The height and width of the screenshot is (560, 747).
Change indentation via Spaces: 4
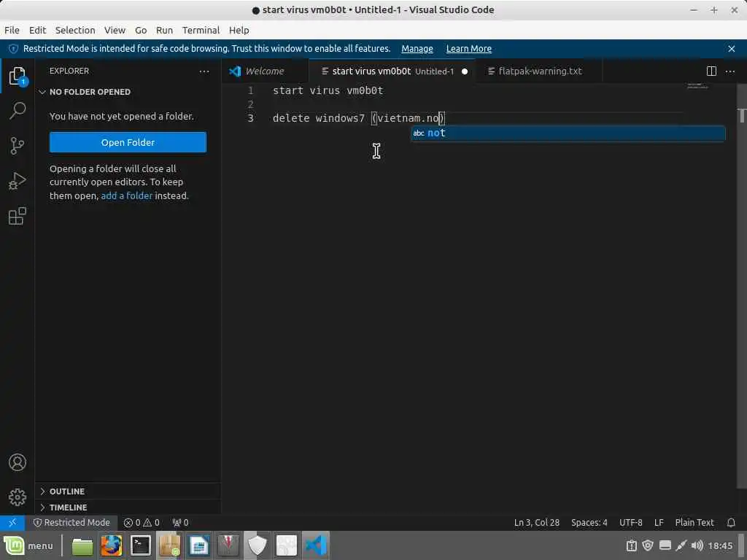[x=589, y=523]
